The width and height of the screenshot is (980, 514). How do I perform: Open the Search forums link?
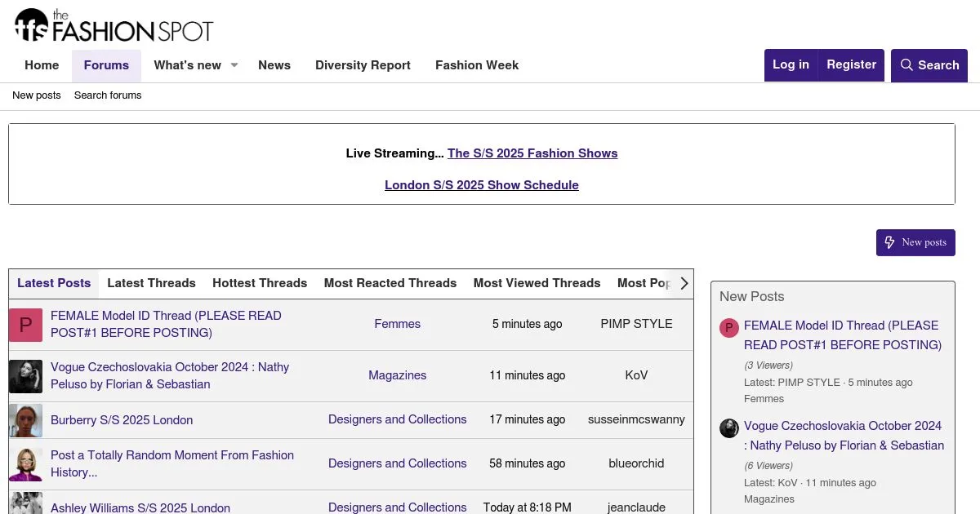[108, 95]
